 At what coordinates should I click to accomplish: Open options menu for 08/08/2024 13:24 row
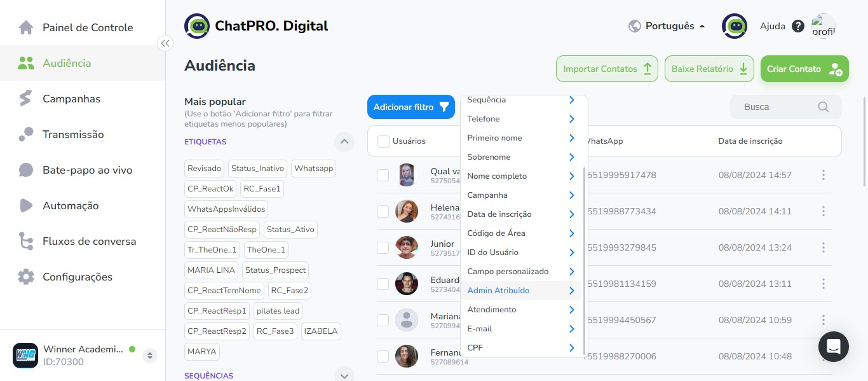[x=824, y=247]
